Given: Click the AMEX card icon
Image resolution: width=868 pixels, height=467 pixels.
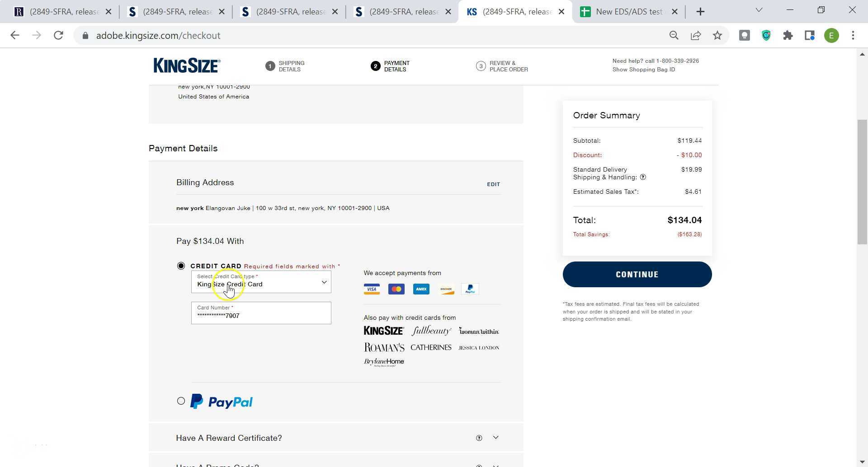Looking at the screenshot, I should 421,289.
